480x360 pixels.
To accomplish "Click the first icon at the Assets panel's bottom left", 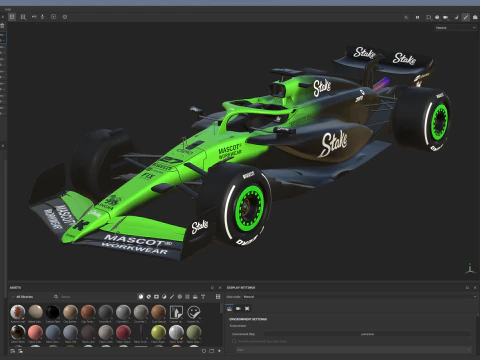I will pos(13,351).
